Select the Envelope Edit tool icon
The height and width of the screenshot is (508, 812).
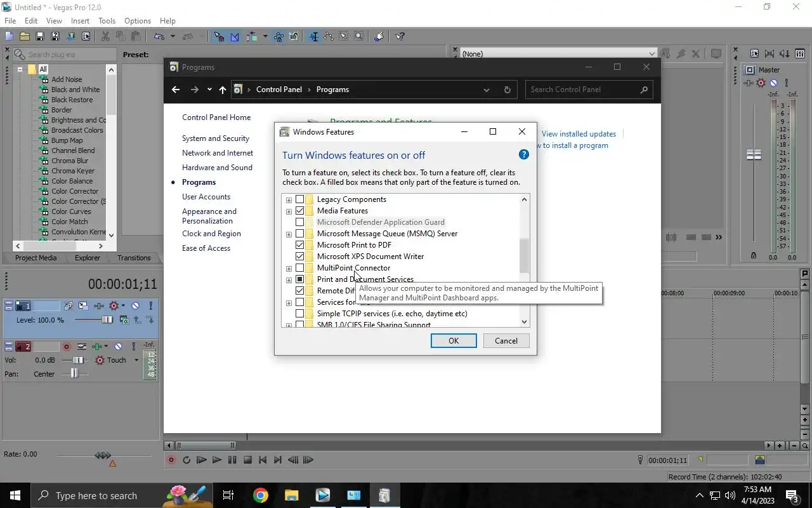click(329, 37)
